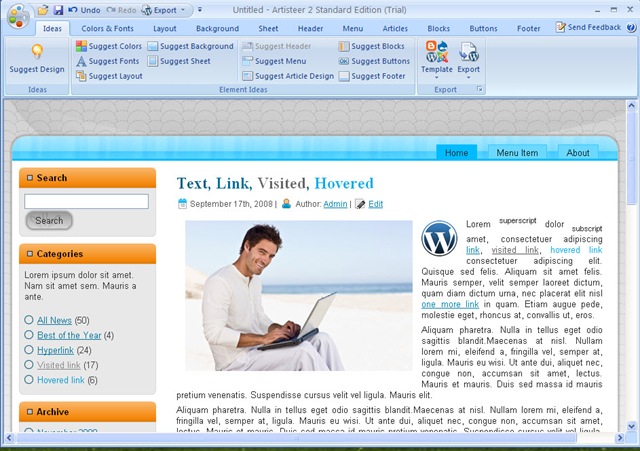Click the vertical scrollbar down arrow

tap(631, 427)
